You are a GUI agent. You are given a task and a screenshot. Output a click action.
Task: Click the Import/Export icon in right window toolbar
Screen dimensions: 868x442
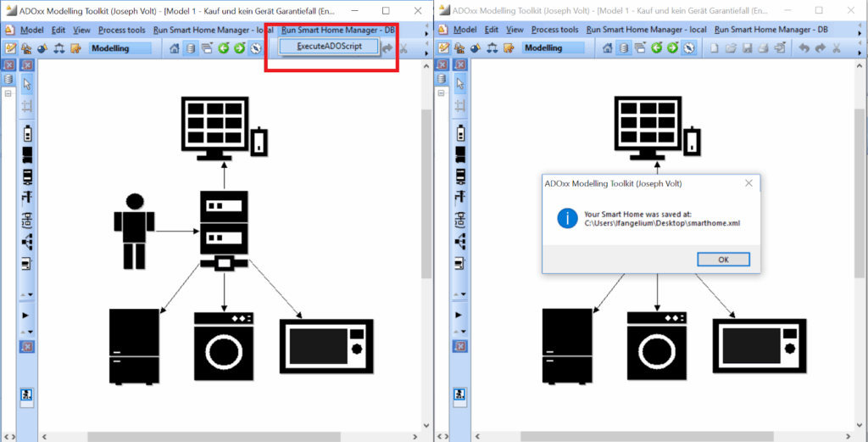click(509, 48)
